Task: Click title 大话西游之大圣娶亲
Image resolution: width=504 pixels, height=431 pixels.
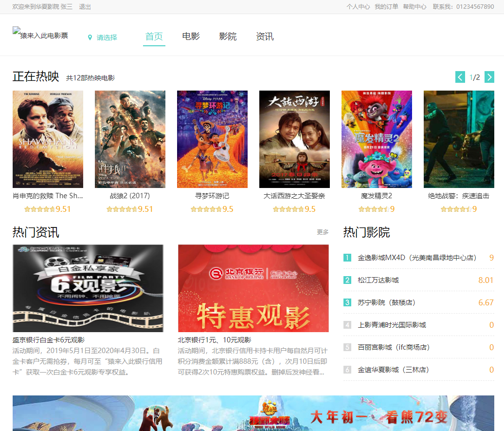Action: (x=294, y=196)
